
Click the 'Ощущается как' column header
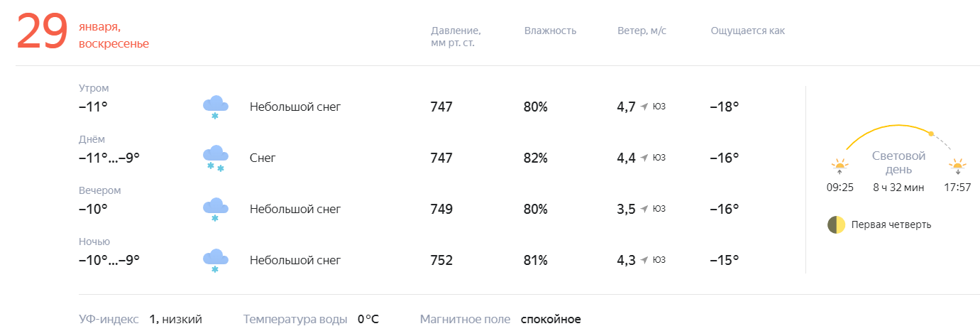click(x=747, y=31)
